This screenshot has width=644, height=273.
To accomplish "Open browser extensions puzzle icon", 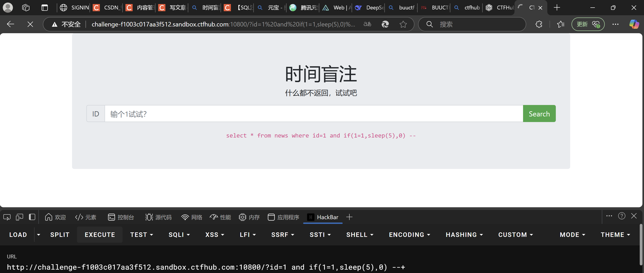I will coord(539,24).
